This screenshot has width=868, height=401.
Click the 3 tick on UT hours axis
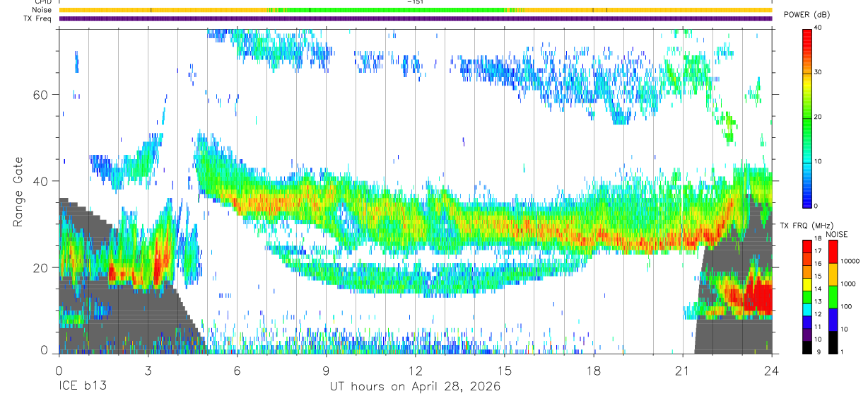(x=148, y=371)
